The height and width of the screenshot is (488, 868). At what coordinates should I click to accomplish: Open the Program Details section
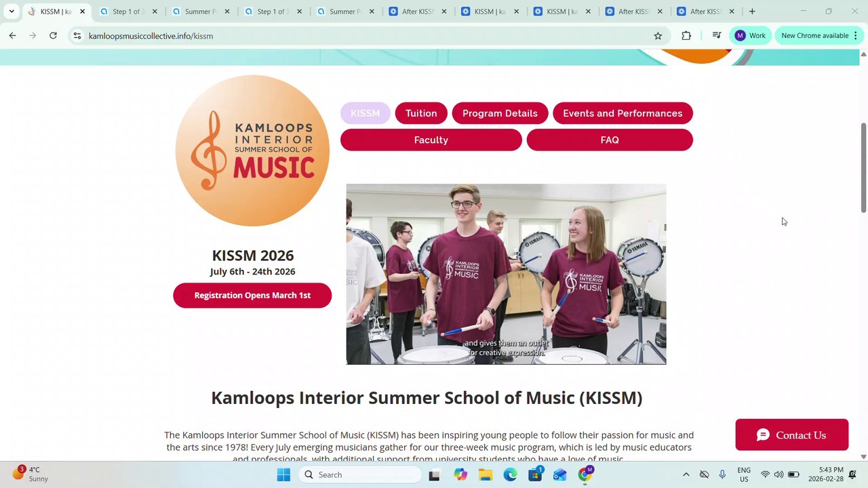(x=500, y=113)
